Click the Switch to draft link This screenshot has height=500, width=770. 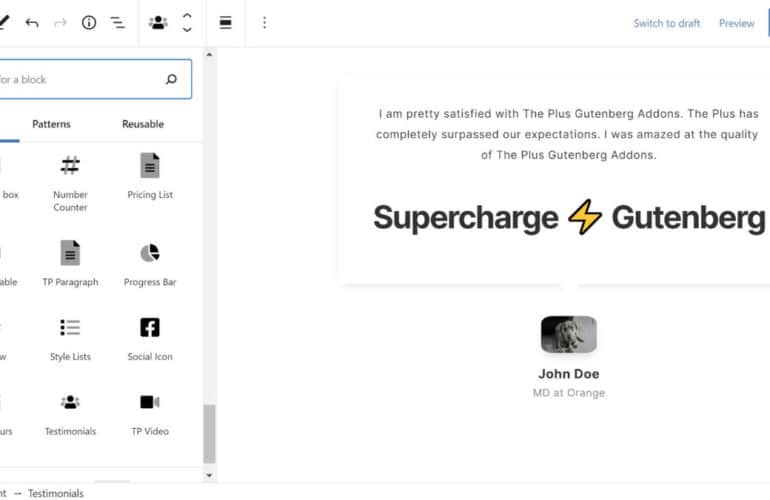pos(666,23)
